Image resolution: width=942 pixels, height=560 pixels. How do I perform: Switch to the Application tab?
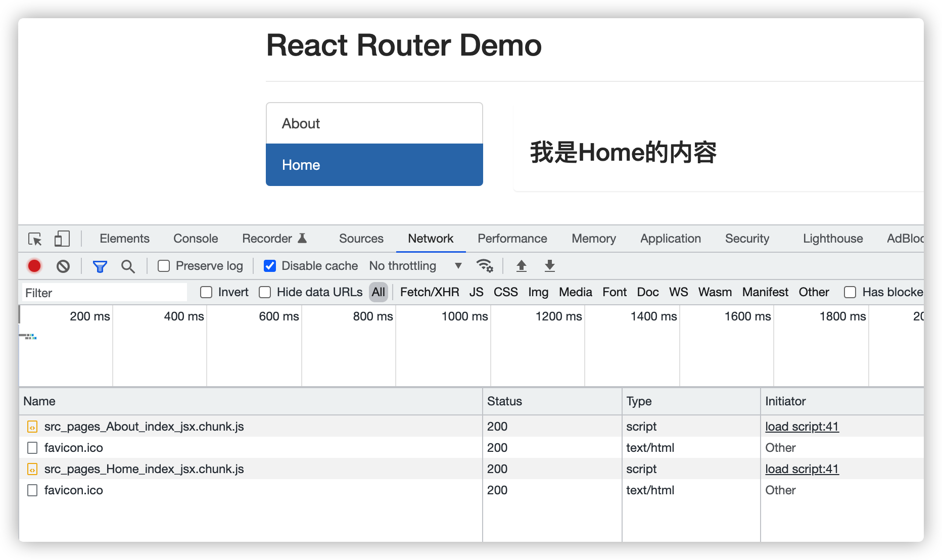coord(671,239)
